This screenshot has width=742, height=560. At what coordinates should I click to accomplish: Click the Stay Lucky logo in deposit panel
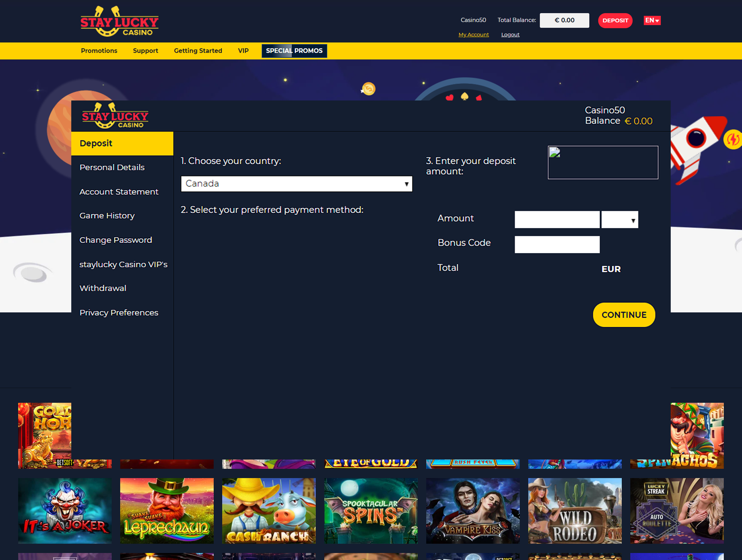[115, 116]
